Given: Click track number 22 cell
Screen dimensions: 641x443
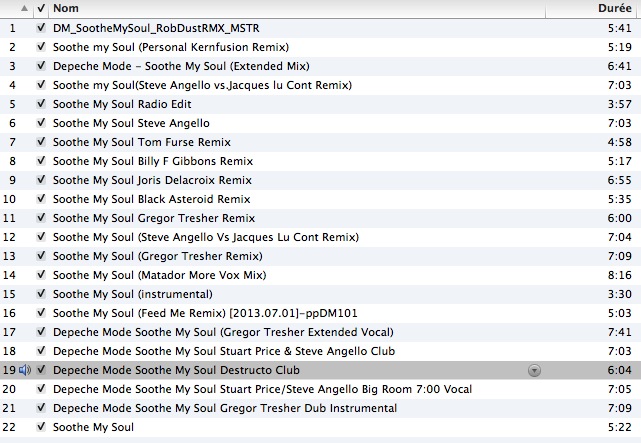Looking at the screenshot, I should pyautogui.click(x=9, y=427).
